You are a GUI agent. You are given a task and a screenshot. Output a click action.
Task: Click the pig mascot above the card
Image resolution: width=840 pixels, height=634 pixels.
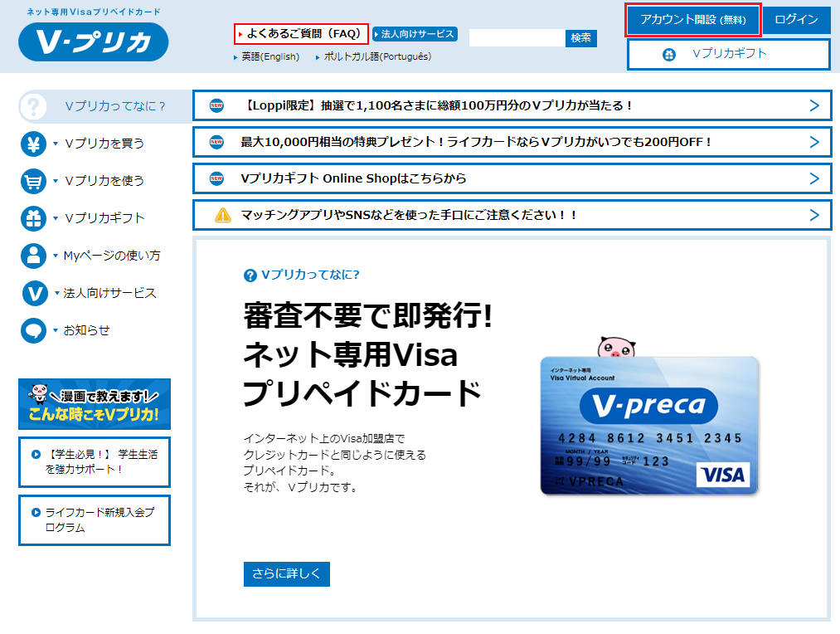[616, 348]
